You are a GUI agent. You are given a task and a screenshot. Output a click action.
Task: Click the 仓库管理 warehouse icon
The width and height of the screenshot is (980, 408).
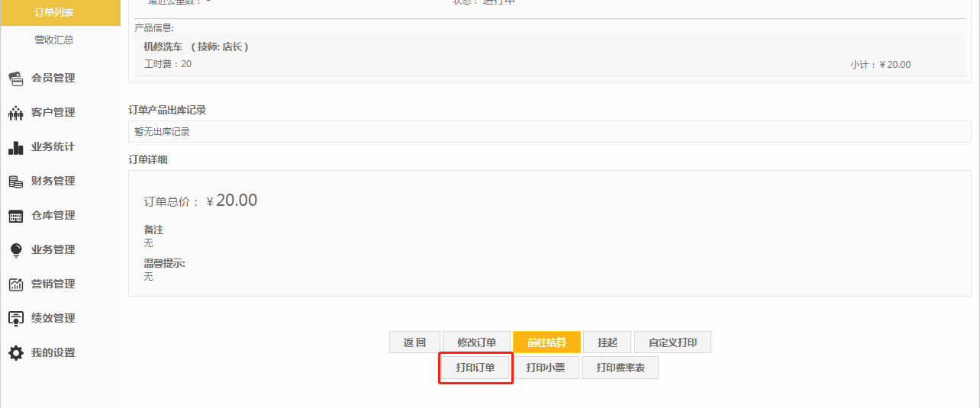click(x=15, y=216)
